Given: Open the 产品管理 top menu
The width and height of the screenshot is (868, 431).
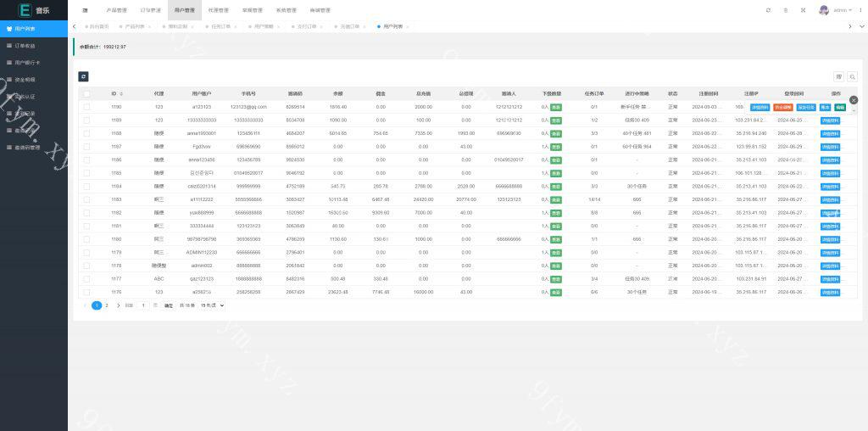Looking at the screenshot, I should coord(116,10).
